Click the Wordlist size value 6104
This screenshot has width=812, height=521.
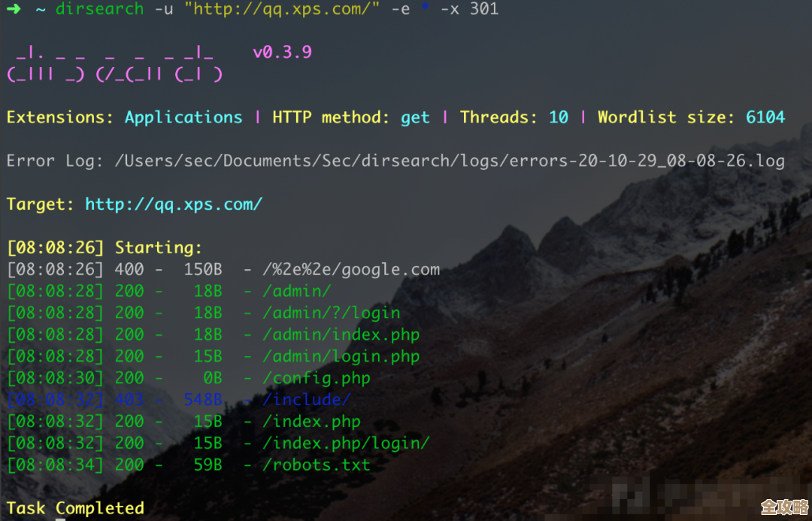point(765,117)
